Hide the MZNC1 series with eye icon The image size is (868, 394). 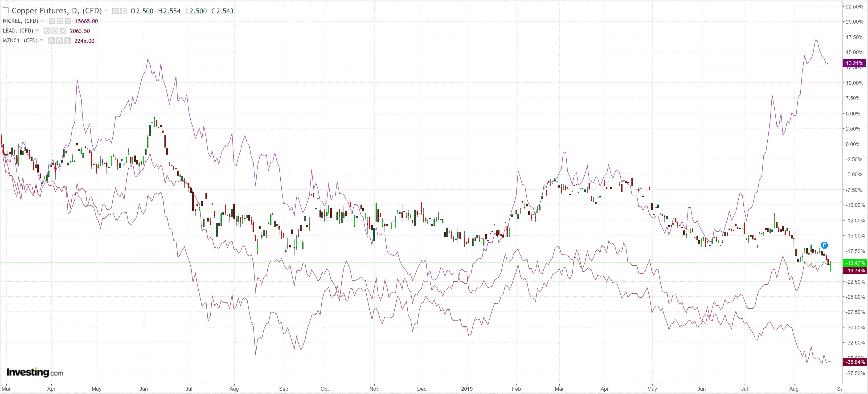tap(51, 41)
